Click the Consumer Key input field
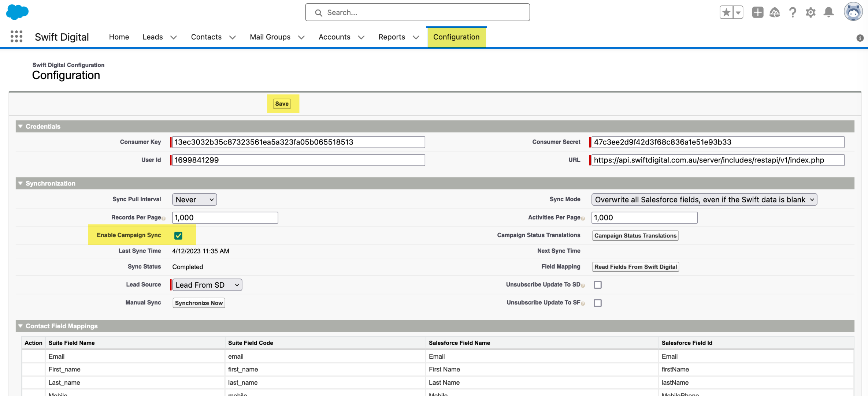868x396 pixels. (298, 142)
